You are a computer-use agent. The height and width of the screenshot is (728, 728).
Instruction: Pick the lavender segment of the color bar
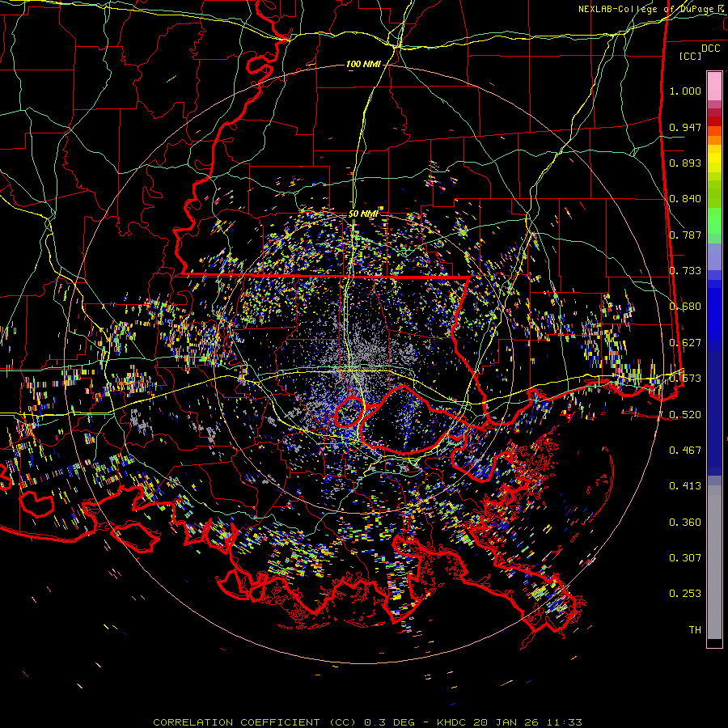714,257
